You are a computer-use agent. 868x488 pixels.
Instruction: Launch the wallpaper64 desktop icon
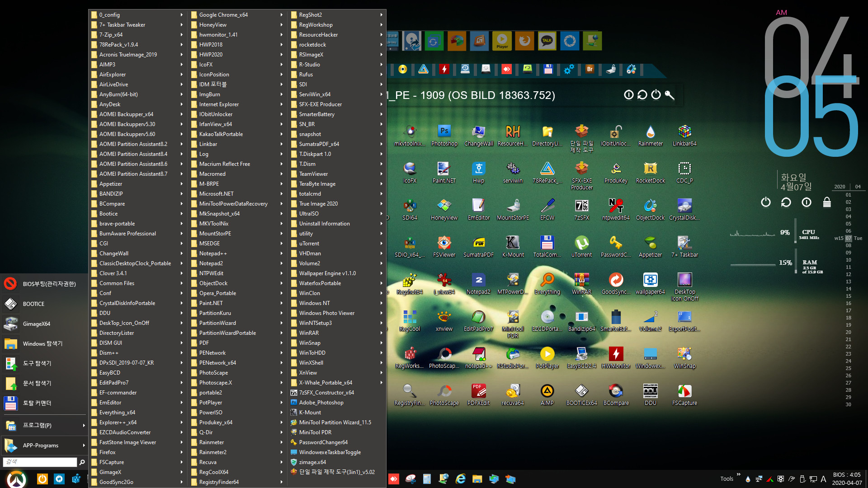650,284
